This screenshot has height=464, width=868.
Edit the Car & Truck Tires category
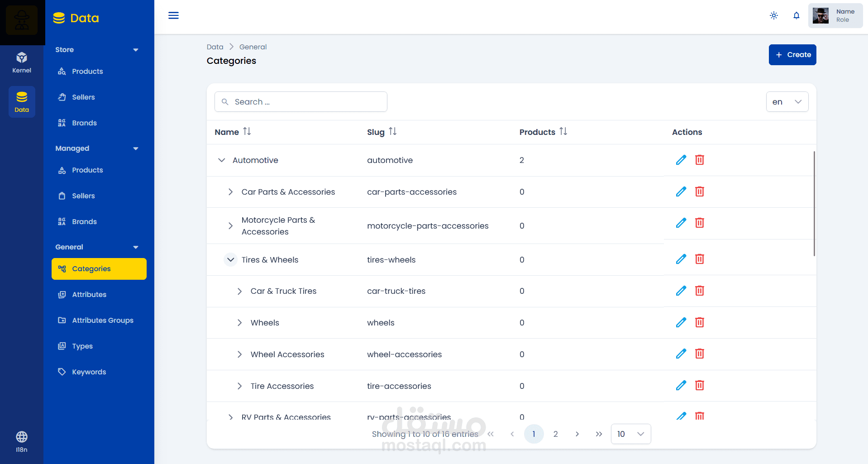click(681, 291)
